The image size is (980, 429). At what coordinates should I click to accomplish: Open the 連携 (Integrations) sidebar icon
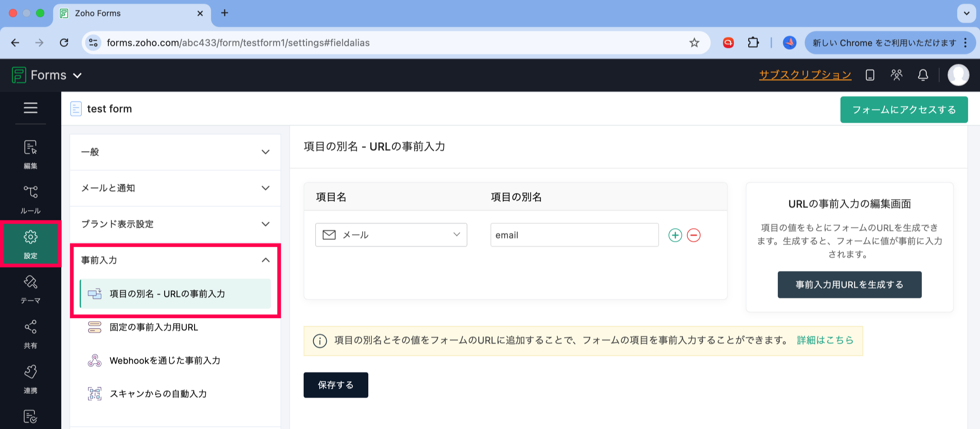click(x=30, y=378)
